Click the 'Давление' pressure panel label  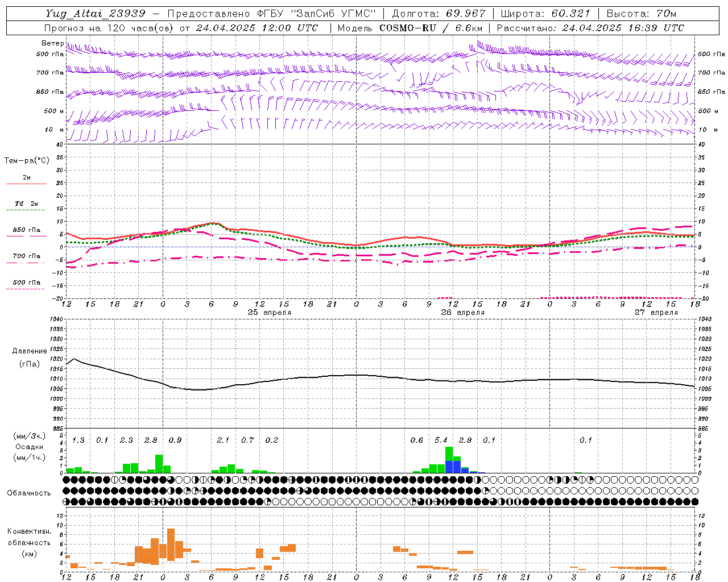coord(30,351)
